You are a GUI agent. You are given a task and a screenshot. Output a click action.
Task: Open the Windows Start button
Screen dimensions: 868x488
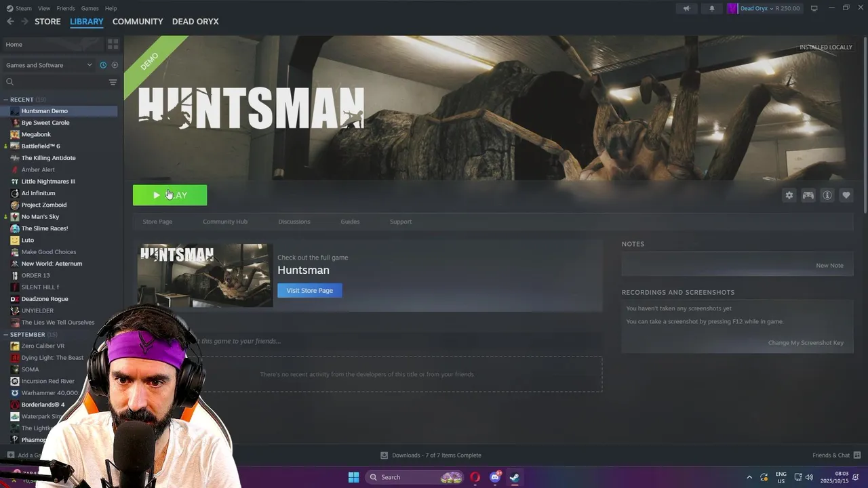[x=353, y=477]
